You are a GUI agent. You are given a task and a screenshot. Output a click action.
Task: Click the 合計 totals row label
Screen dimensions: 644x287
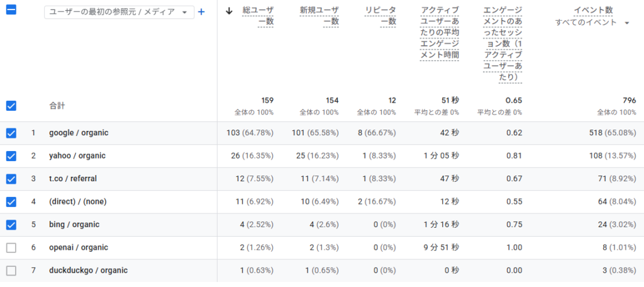[57, 106]
